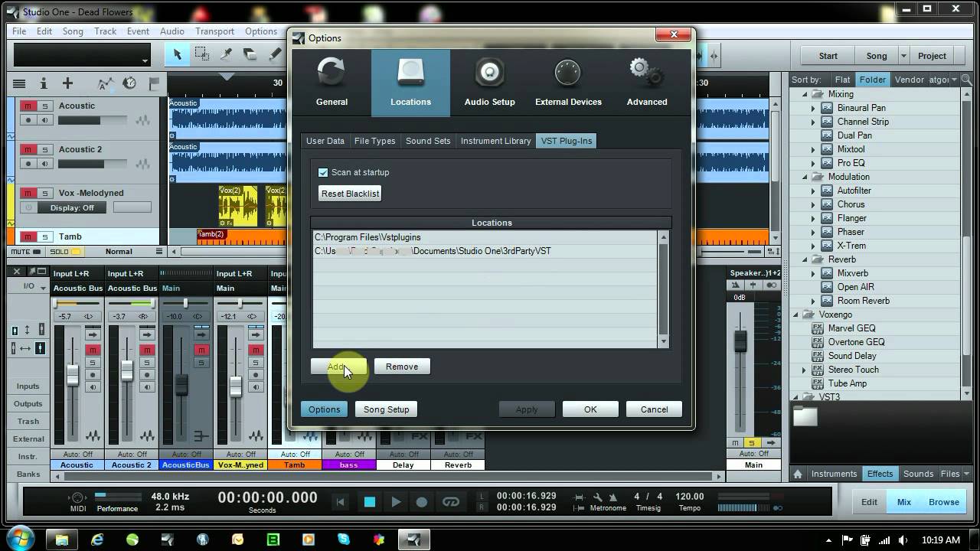Image resolution: width=980 pixels, height=551 pixels.
Task: Adjust the Acoustic mixer channel fader
Action: pos(73,374)
